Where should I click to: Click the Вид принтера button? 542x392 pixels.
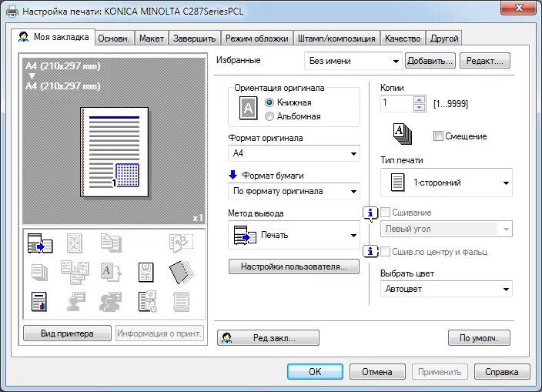pos(67,333)
